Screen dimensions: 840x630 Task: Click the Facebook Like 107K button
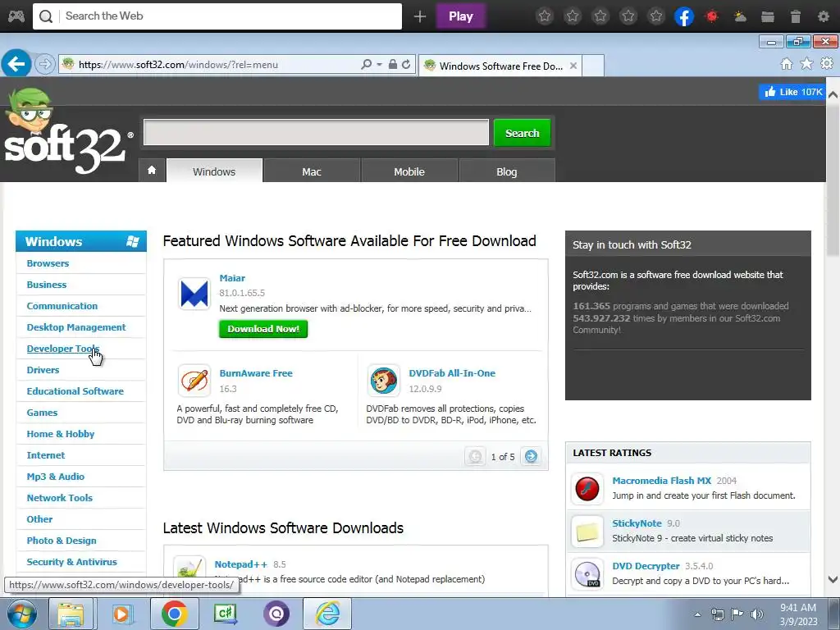tap(792, 92)
